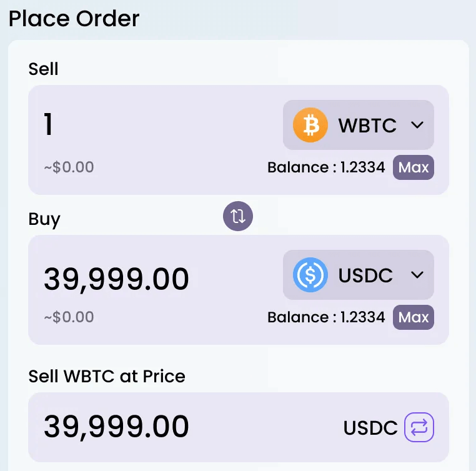Screen dimensions: 476x471
Task: Click the Sell WBTC at Price label
Action: point(107,377)
